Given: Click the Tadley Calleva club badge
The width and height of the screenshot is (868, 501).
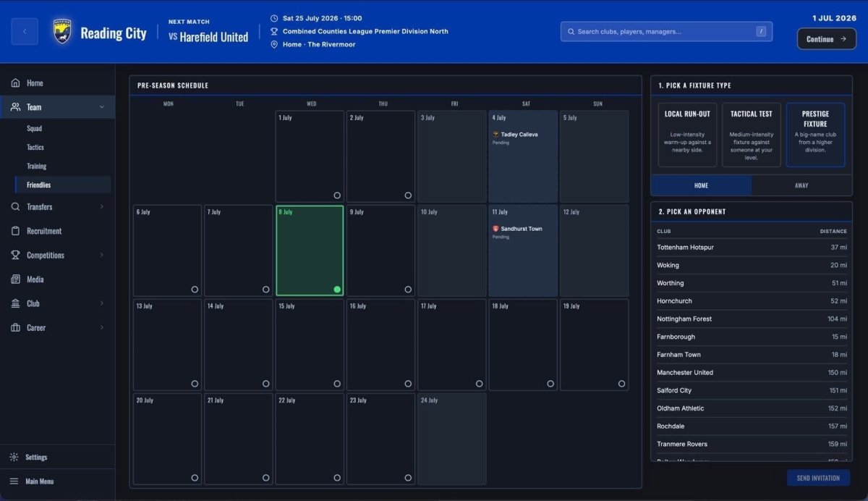Looking at the screenshot, I should pos(495,135).
